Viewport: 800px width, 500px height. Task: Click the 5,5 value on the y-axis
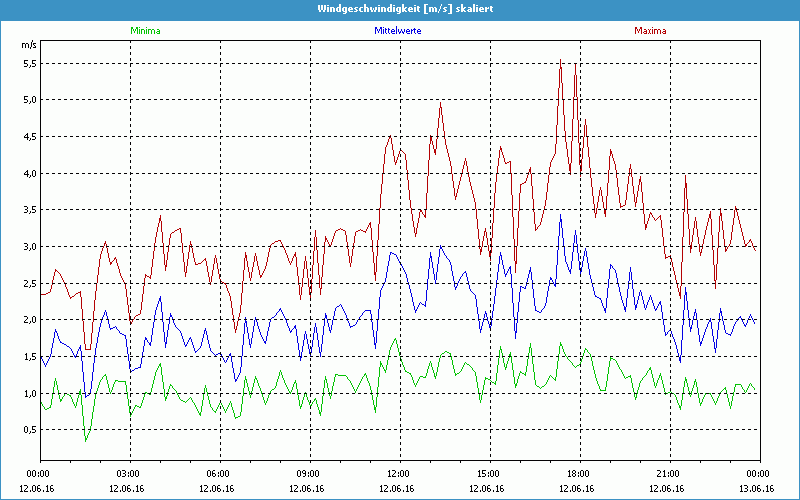point(29,63)
